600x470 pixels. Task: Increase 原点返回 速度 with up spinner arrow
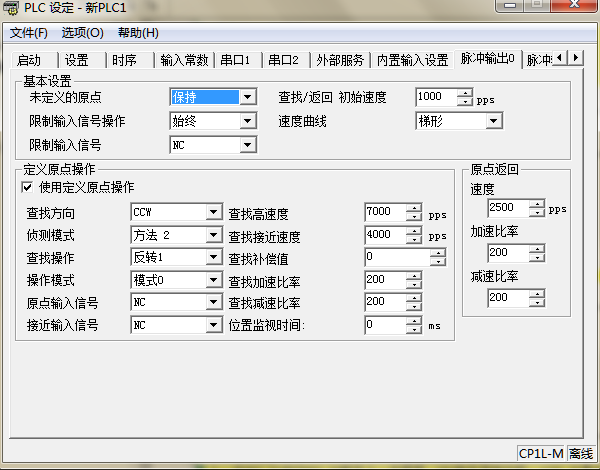click(537, 204)
